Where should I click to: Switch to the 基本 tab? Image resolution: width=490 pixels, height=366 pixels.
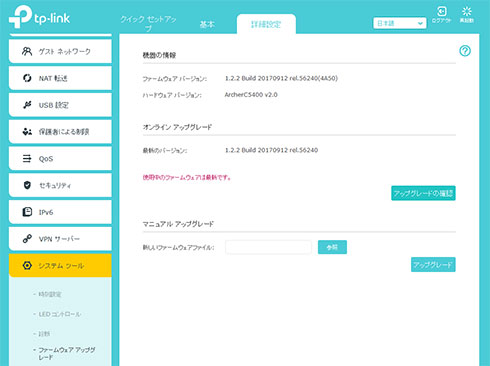(x=207, y=24)
